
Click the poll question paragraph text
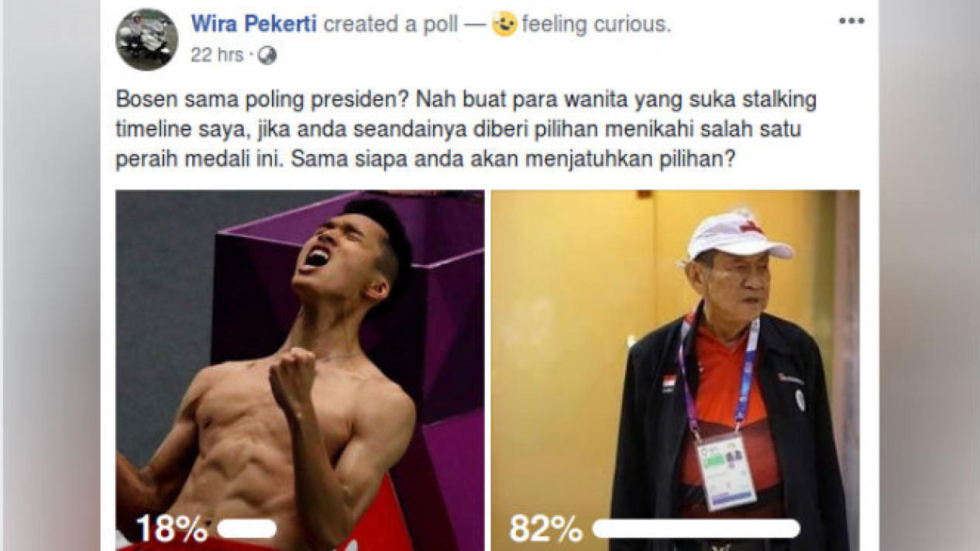(x=466, y=129)
